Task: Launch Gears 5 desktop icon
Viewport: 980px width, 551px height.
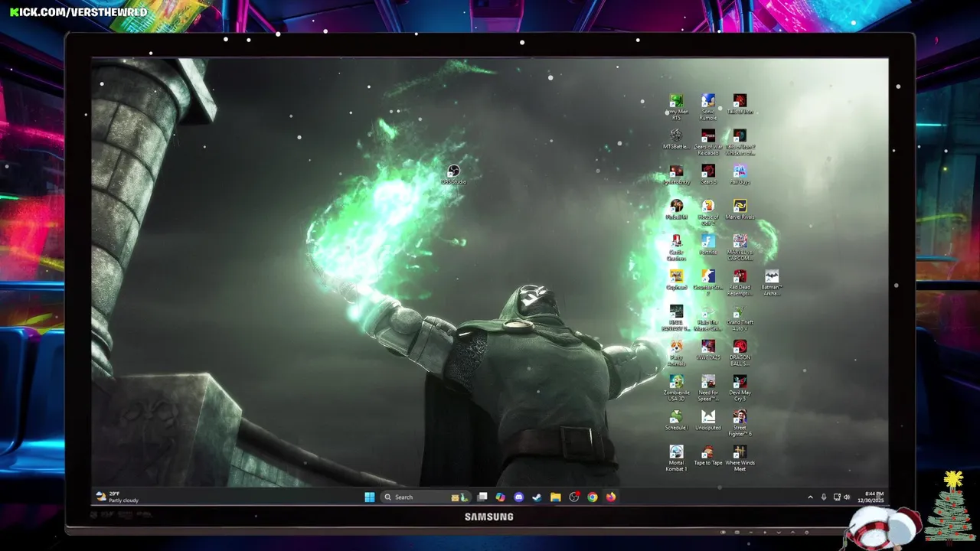Action: pos(708,174)
